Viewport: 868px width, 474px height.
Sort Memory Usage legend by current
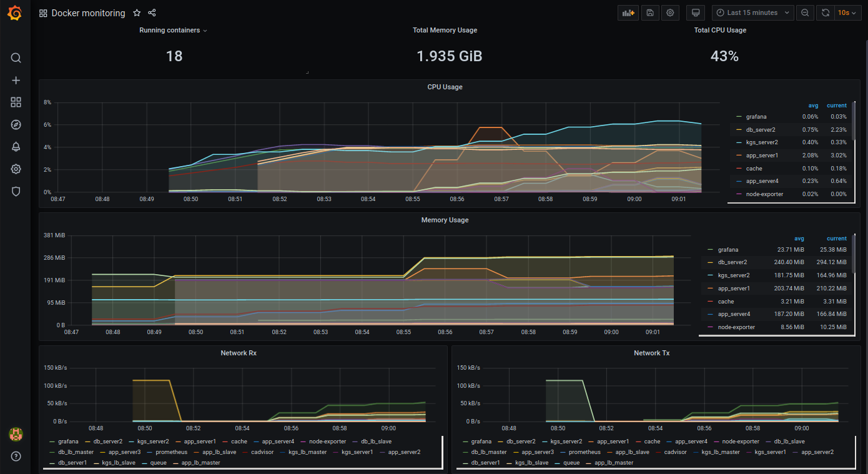(x=837, y=239)
